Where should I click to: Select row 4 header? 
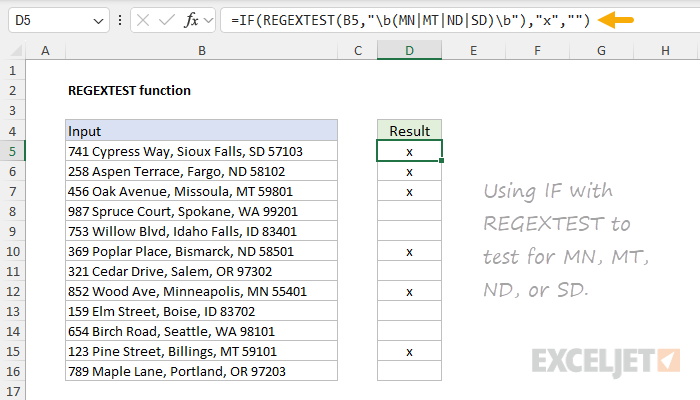point(12,131)
